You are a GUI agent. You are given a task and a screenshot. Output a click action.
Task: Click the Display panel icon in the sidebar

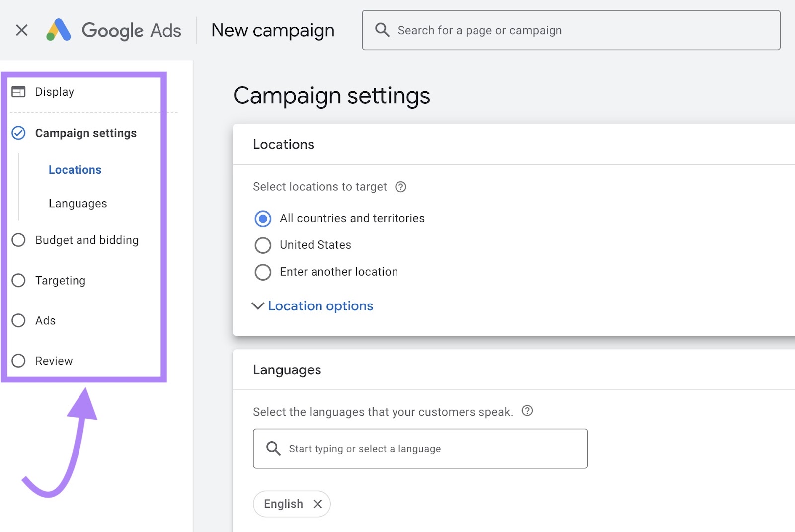[x=18, y=91]
